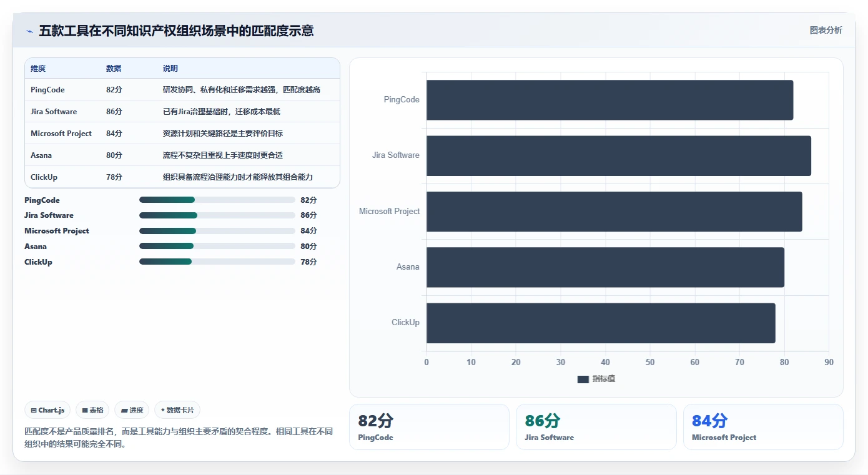The image size is (868, 475).
Task: Click the footnote starting 匹配度不是产品质量排名
Action: click(x=179, y=438)
